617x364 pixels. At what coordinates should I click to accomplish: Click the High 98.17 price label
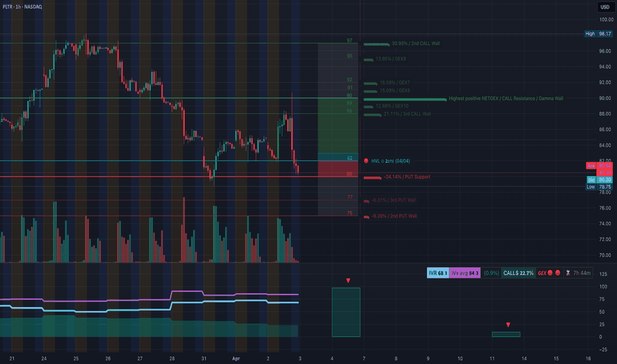pyautogui.click(x=598, y=34)
